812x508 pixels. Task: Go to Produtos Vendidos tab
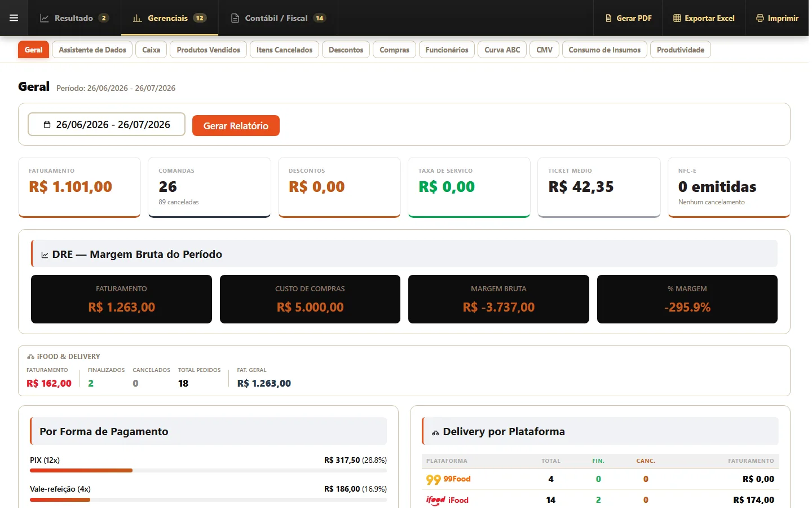click(x=208, y=50)
